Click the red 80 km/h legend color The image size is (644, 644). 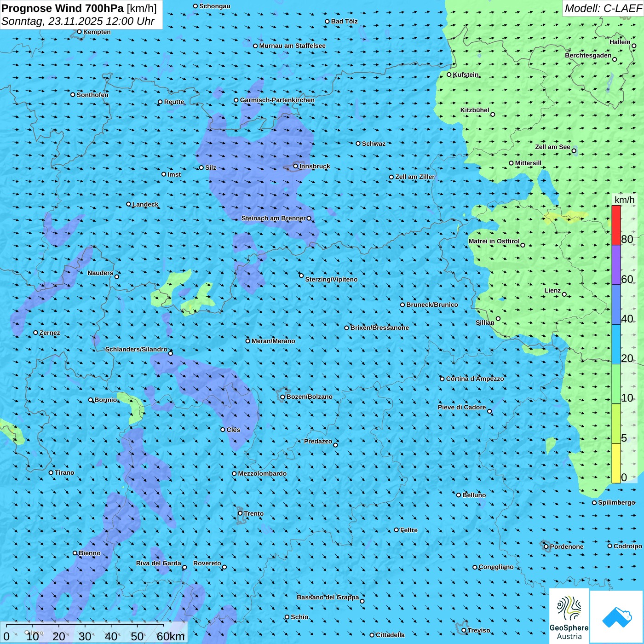[616, 225]
